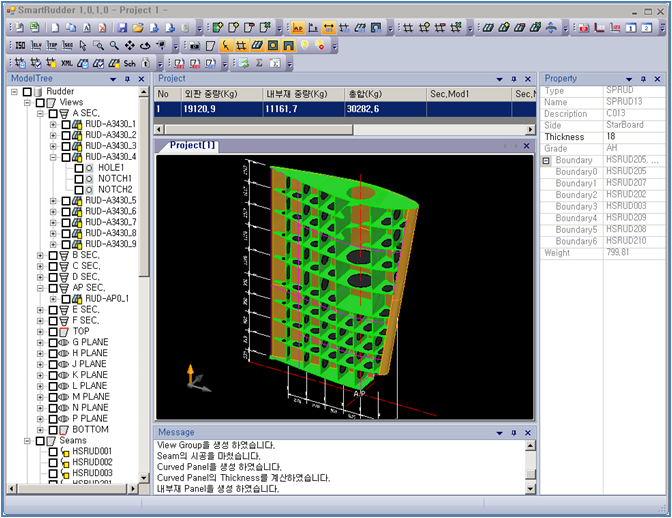The height and width of the screenshot is (518, 672).
Task: Click the XML export toolbar icon
Action: (67, 63)
